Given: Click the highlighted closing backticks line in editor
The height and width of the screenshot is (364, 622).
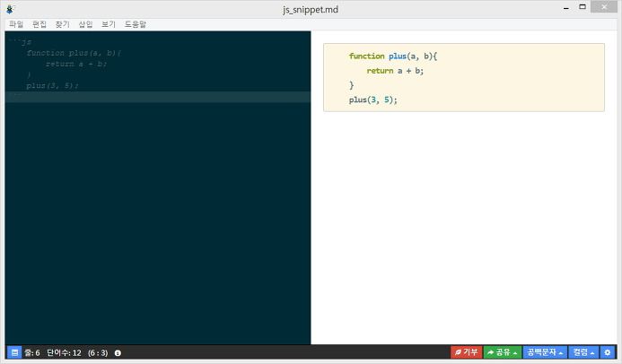Looking at the screenshot, I should point(158,97).
